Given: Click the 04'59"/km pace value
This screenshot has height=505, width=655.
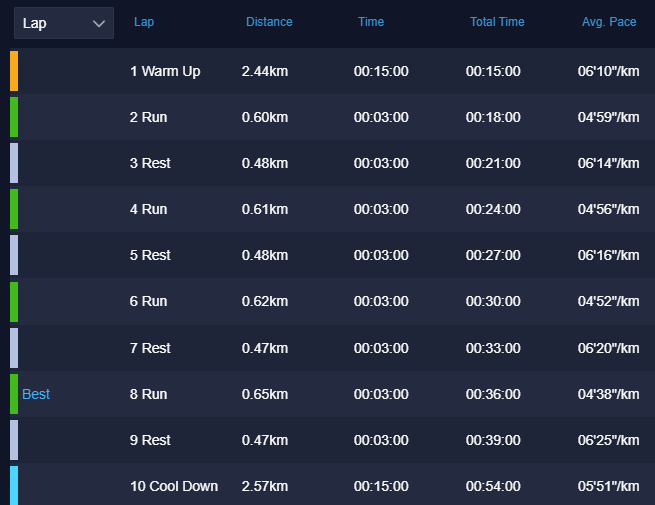Looking at the screenshot, I should click(609, 117).
